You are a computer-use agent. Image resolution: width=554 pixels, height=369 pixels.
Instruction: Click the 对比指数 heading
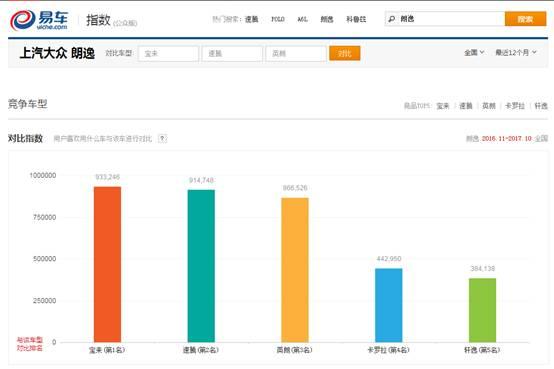25,138
